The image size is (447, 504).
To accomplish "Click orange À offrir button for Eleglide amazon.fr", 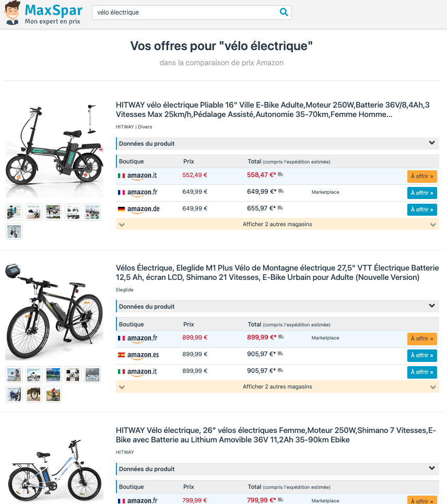I will [x=422, y=339].
